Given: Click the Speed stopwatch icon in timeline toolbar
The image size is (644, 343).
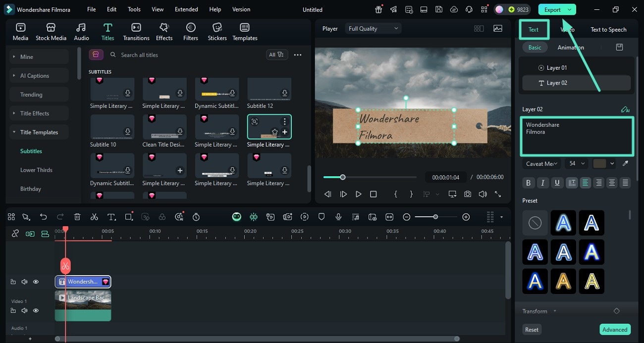Looking at the screenshot, I should pos(196,217).
